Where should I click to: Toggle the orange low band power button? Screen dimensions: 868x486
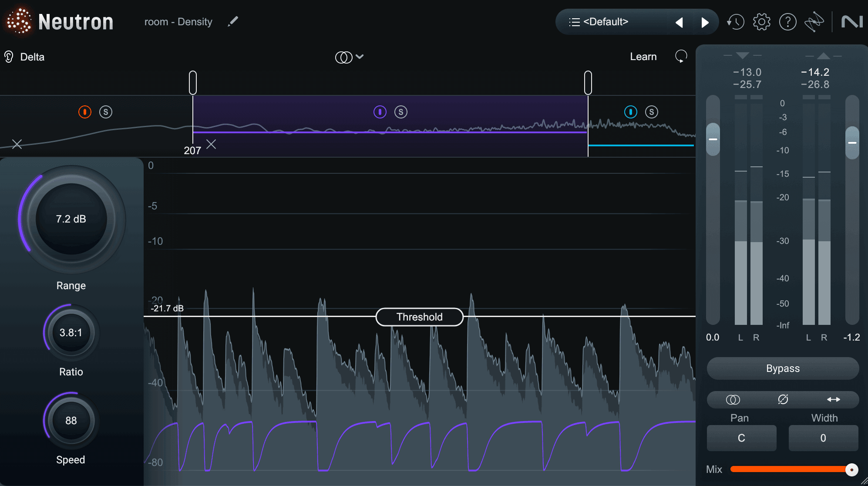[85, 112]
